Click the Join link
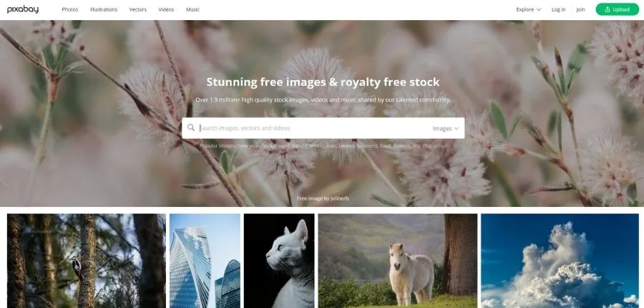Screen dimensions: 644x308 click(x=580, y=9)
